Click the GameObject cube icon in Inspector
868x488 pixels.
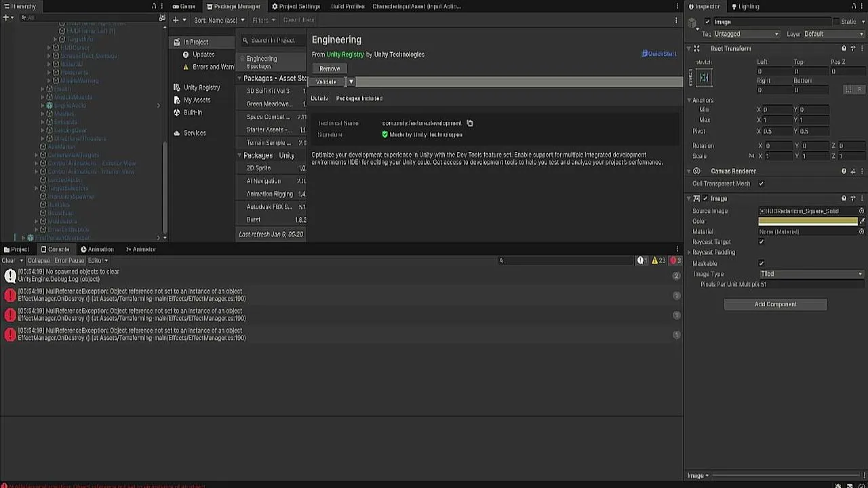pyautogui.click(x=692, y=23)
